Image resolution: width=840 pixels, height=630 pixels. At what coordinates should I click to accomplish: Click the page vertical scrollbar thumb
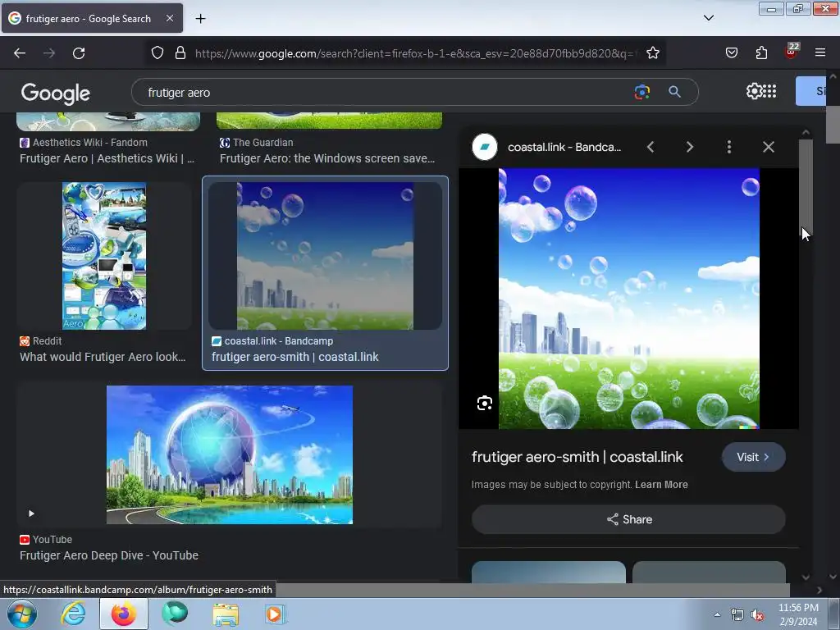click(833, 125)
